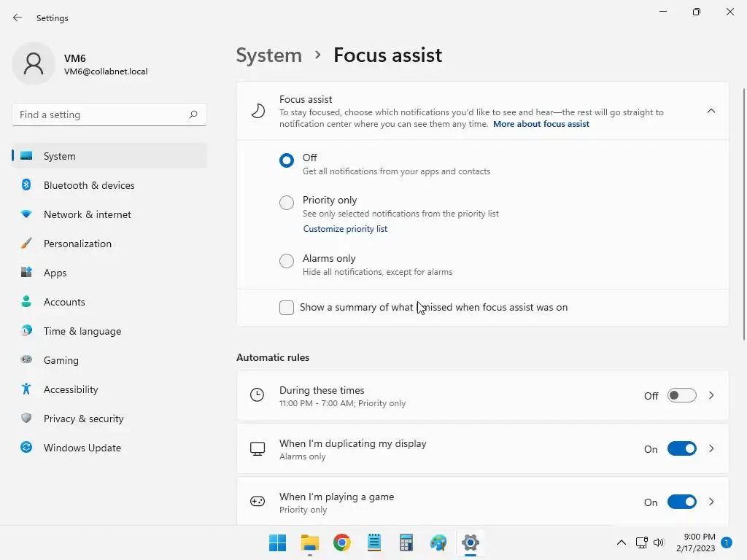
Task: Open the Customize priority list link
Action: (345, 229)
